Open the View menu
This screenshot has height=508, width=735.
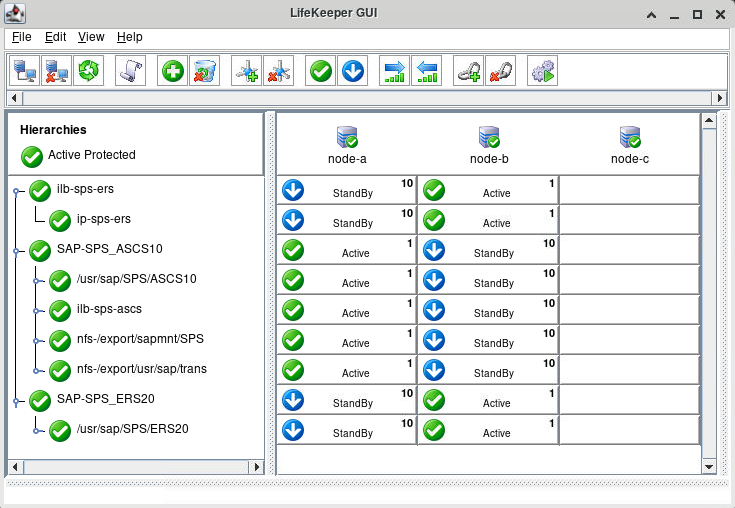(91, 37)
